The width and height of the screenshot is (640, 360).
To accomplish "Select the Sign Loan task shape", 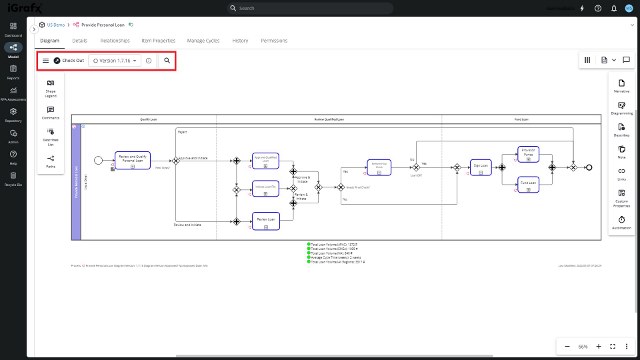I will click(x=481, y=167).
